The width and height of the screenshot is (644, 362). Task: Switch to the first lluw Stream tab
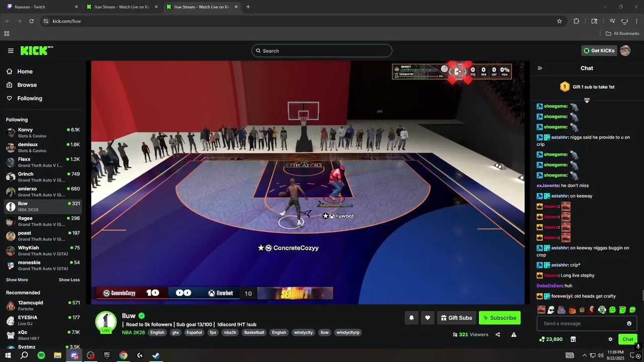pyautogui.click(x=121, y=7)
